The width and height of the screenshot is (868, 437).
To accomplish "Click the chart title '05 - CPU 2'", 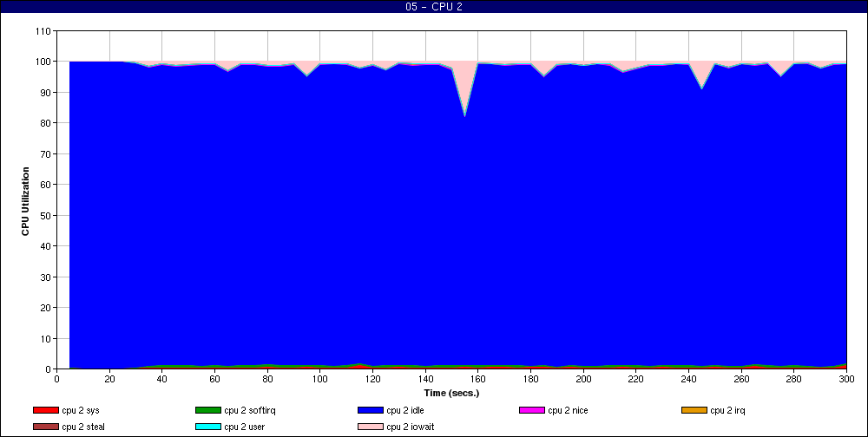I will tap(433, 7).
